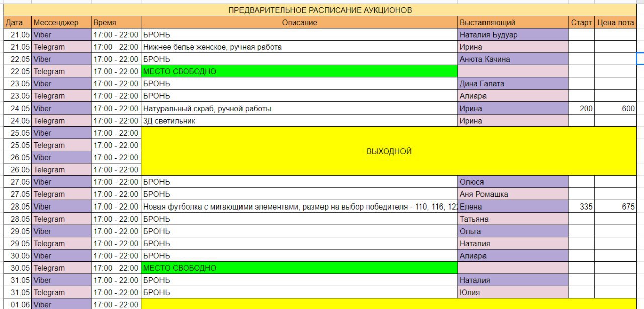Screen dimensions: 644x309
Task: Click the Описание column header
Action: [299, 23]
